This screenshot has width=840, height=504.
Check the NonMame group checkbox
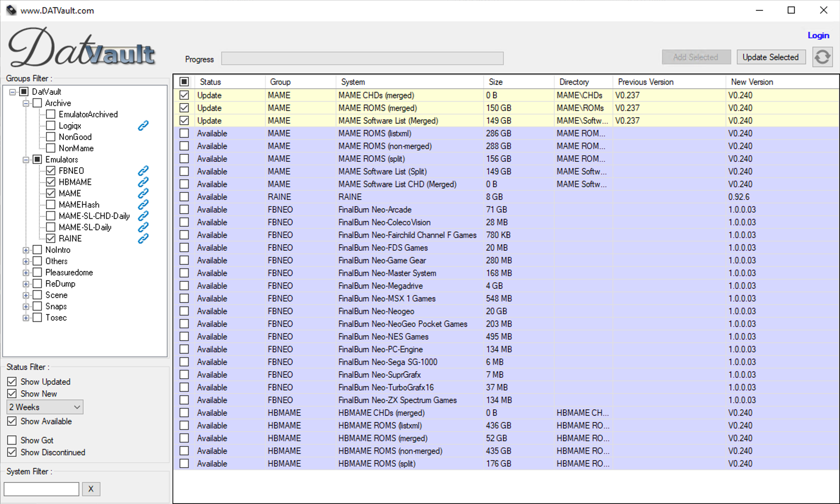click(51, 148)
